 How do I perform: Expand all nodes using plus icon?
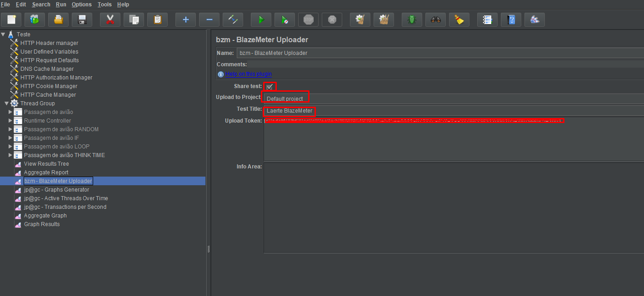[x=185, y=20]
